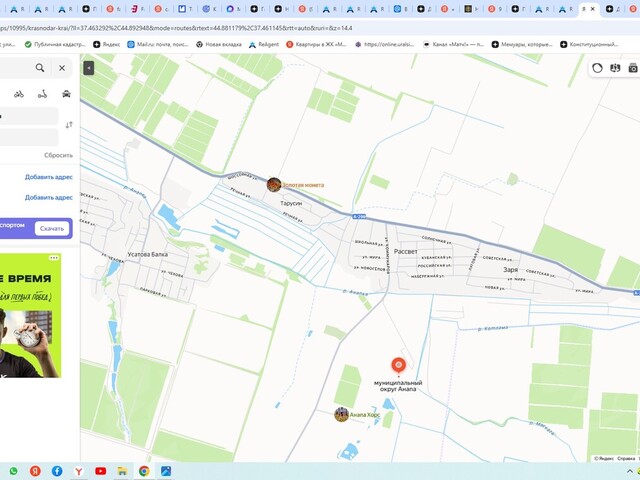
Task: Select scooter route mode
Action: (42, 94)
